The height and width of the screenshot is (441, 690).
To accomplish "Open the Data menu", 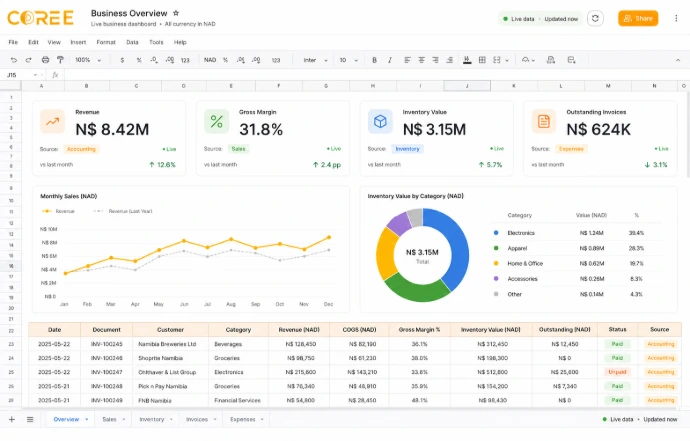I will click(x=132, y=42).
